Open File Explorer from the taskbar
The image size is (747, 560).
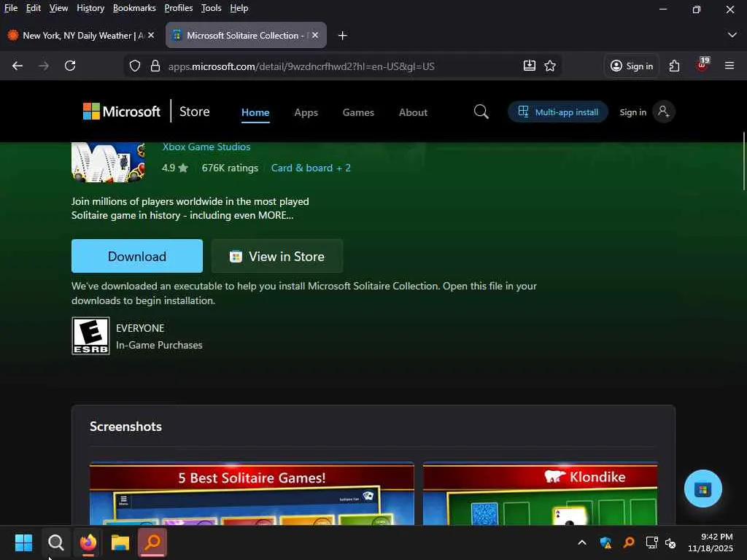click(120, 542)
